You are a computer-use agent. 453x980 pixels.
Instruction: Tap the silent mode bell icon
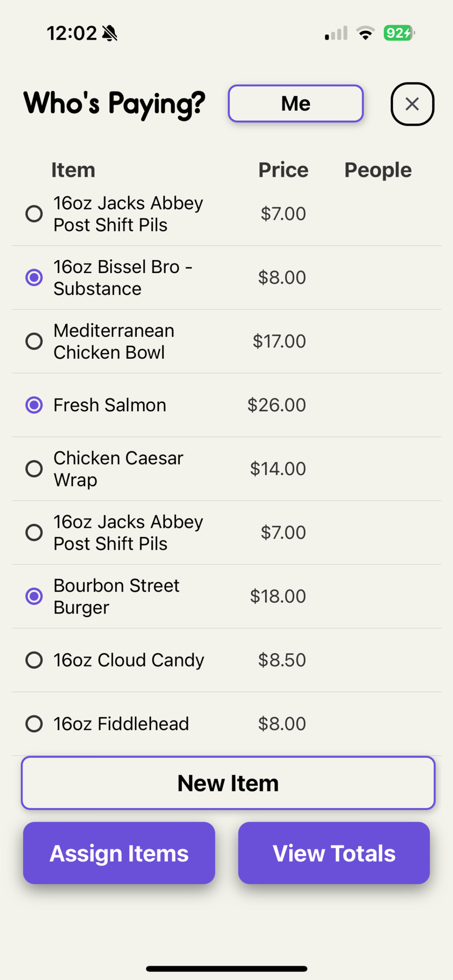coord(110,33)
